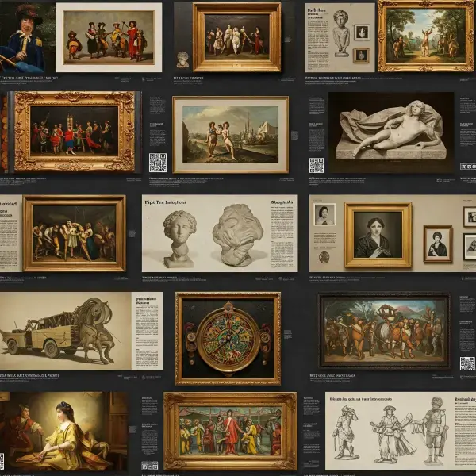
Task: Select the truck and horse sculpture illustration
Action: [61, 331]
